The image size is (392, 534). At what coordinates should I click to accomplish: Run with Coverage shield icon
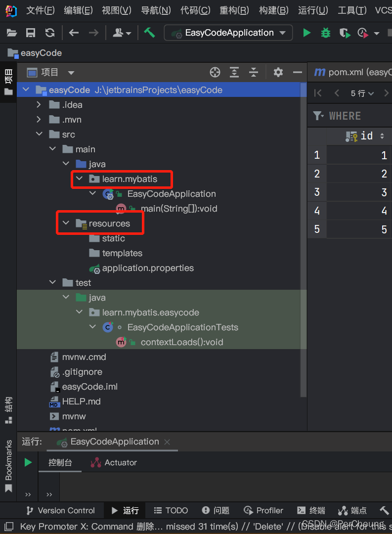pyautogui.click(x=345, y=33)
